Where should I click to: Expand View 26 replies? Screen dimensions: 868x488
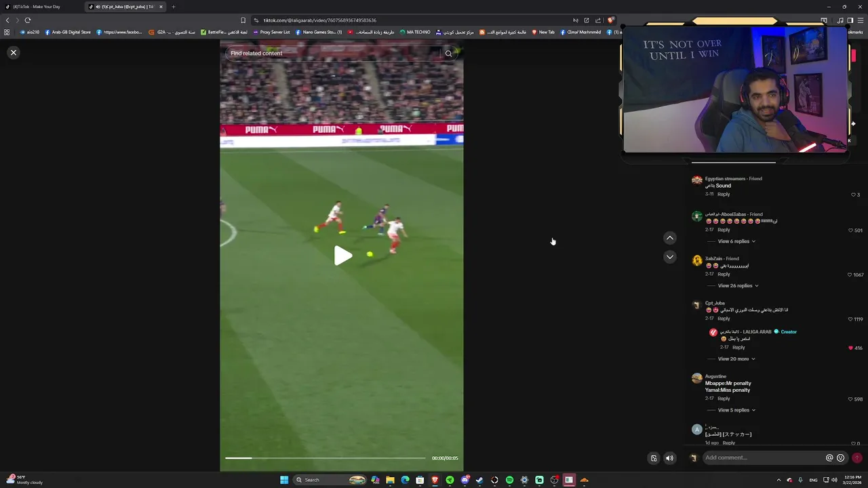click(x=738, y=285)
